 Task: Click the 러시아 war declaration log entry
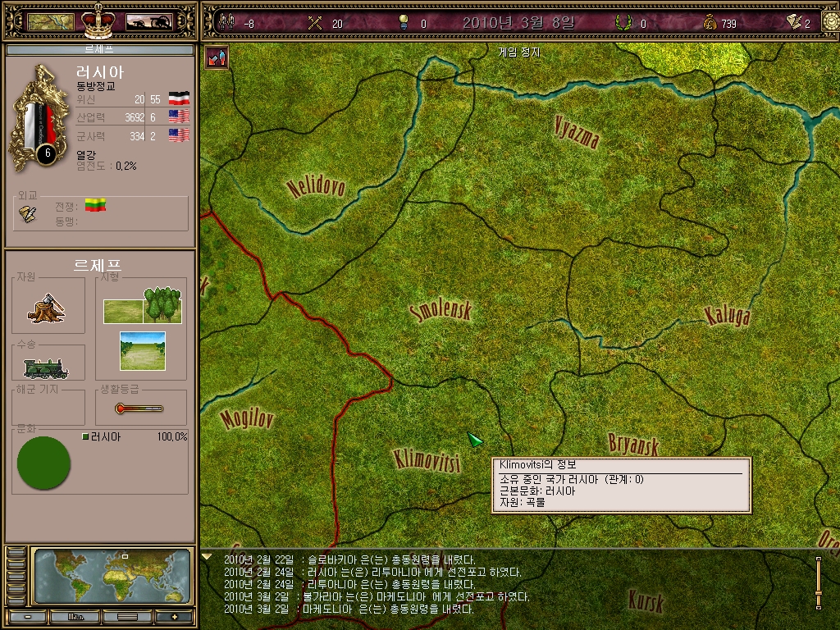coord(372,572)
